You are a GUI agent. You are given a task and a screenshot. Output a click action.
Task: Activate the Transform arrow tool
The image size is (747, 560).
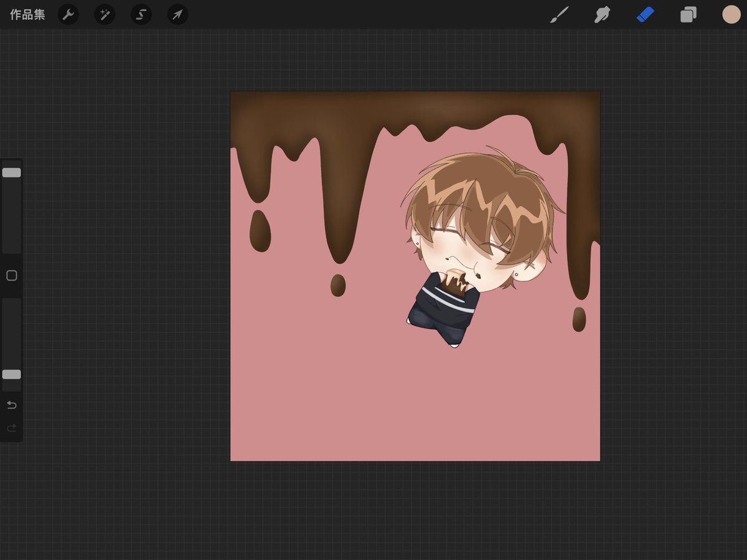(x=178, y=15)
